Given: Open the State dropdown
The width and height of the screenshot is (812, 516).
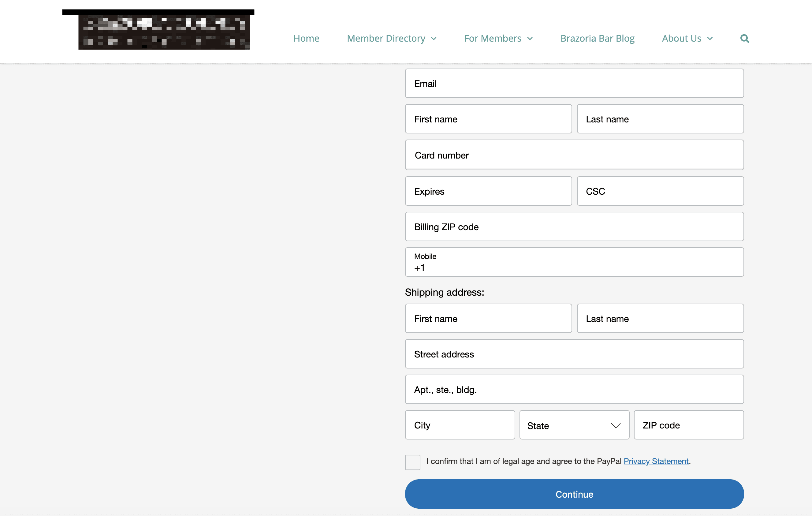Looking at the screenshot, I should coord(574,425).
